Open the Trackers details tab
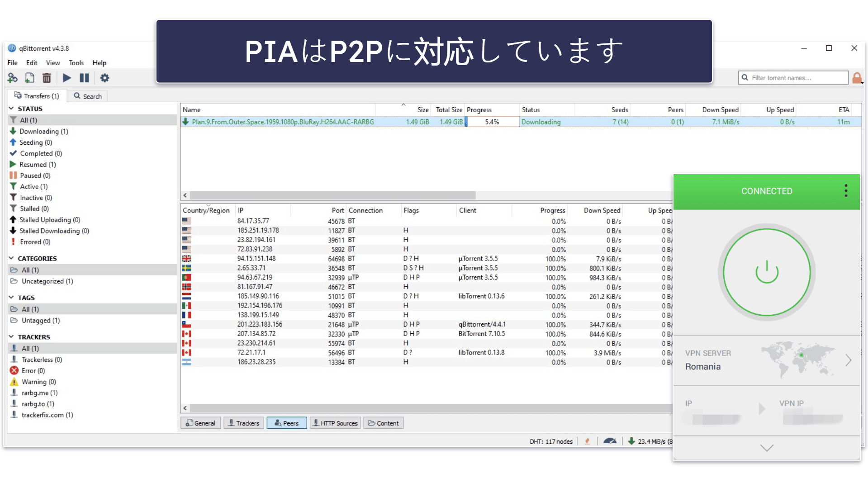 pyautogui.click(x=243, y=423)
